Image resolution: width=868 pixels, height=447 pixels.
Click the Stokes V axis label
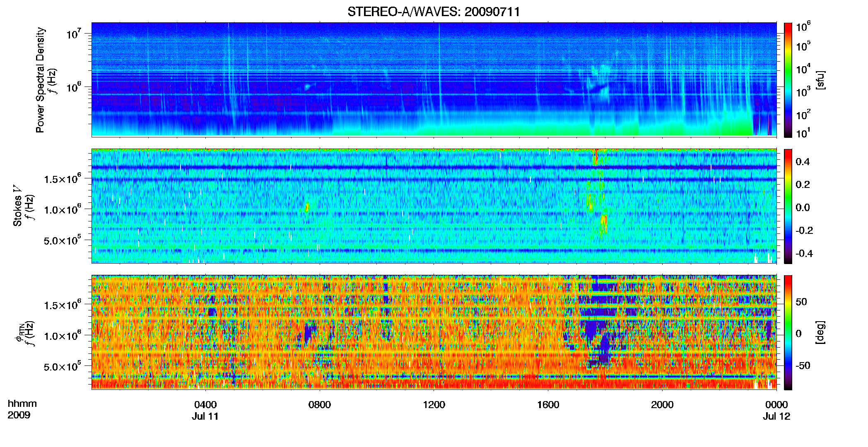click(x=18, y=206)
